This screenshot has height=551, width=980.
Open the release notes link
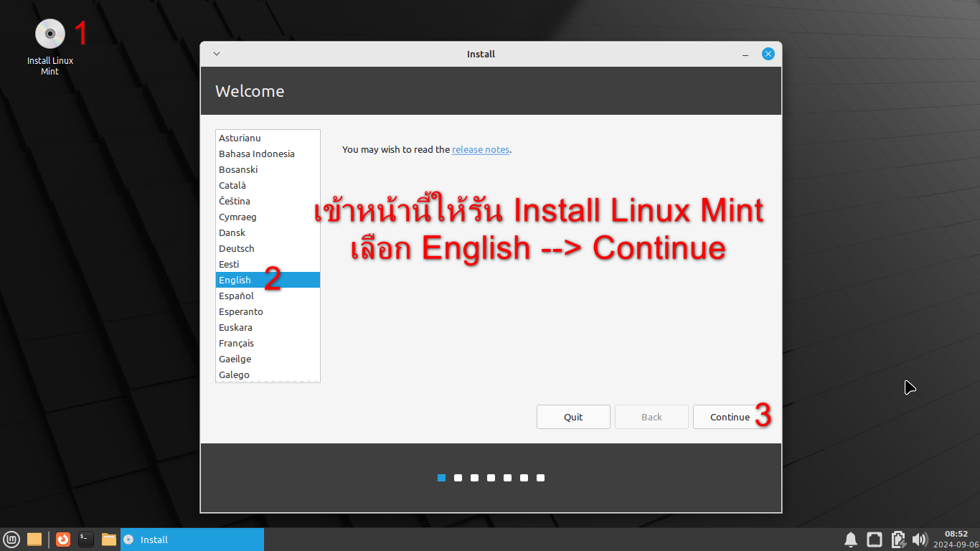pyautogui.click(x=481, y=150)
